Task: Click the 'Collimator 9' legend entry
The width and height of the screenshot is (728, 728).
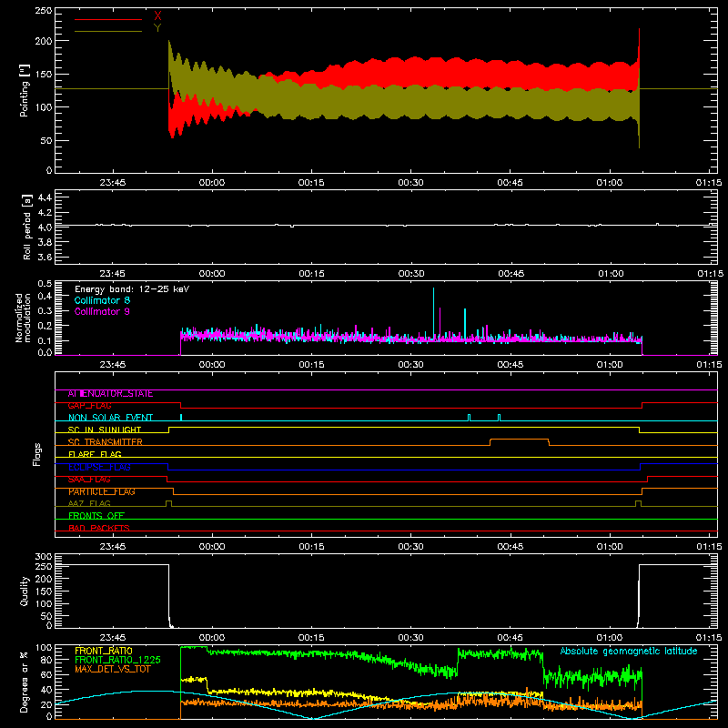Action: (x=102, y=311)
